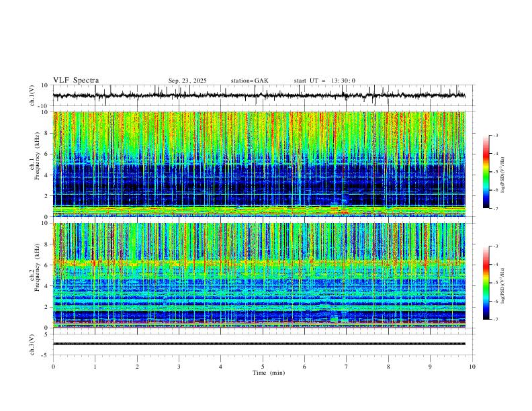Click the "-5" tick on the ch.2 color bar

495,283
